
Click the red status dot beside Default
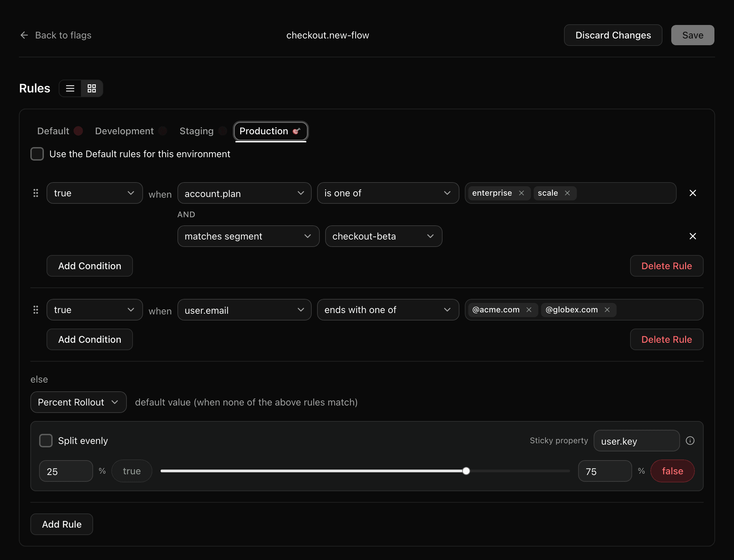pos(78,131)
